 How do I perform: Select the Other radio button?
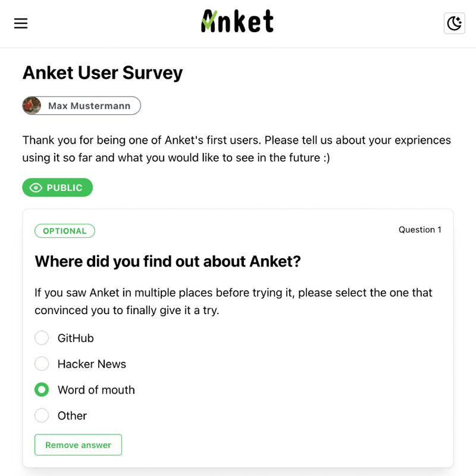42,415
